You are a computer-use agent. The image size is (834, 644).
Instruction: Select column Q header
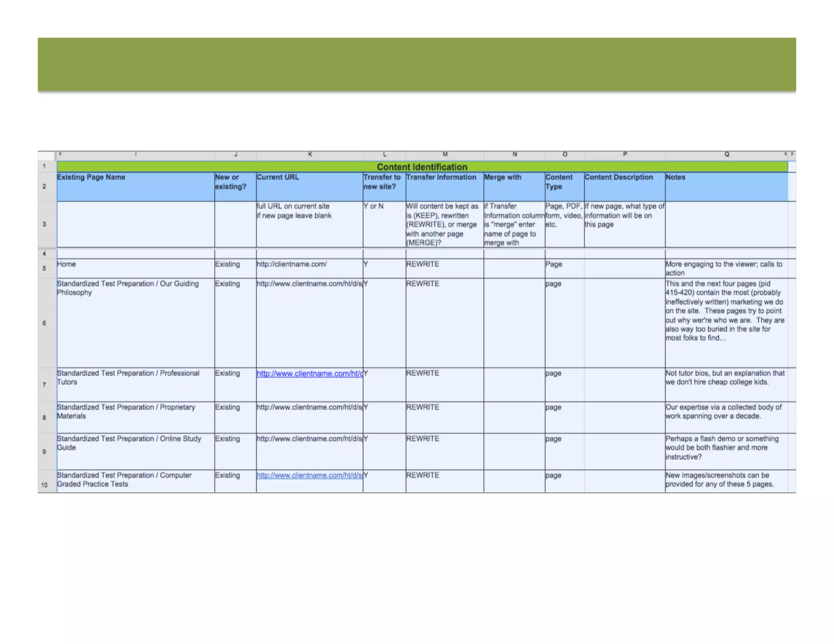(726, 154)
